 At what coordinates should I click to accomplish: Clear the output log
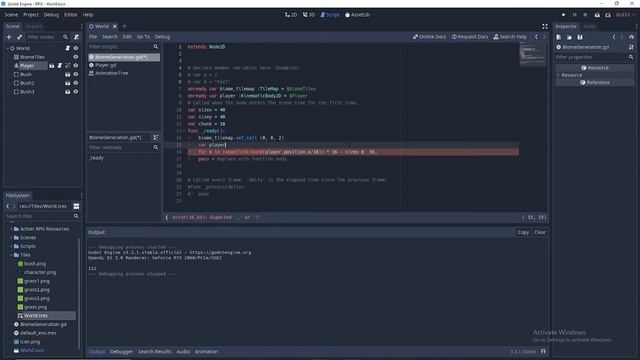click(x=540, y=232)
